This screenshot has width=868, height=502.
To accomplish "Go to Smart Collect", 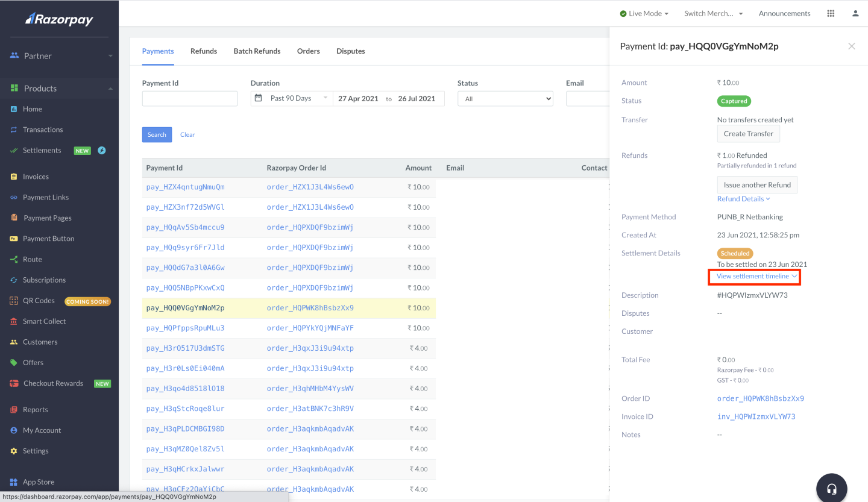I will [43, 321].
